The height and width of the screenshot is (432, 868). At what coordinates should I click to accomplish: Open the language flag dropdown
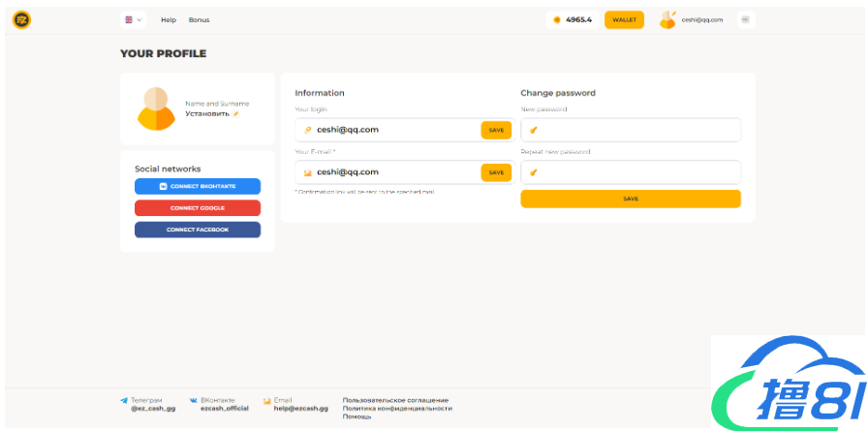(133, 19)
